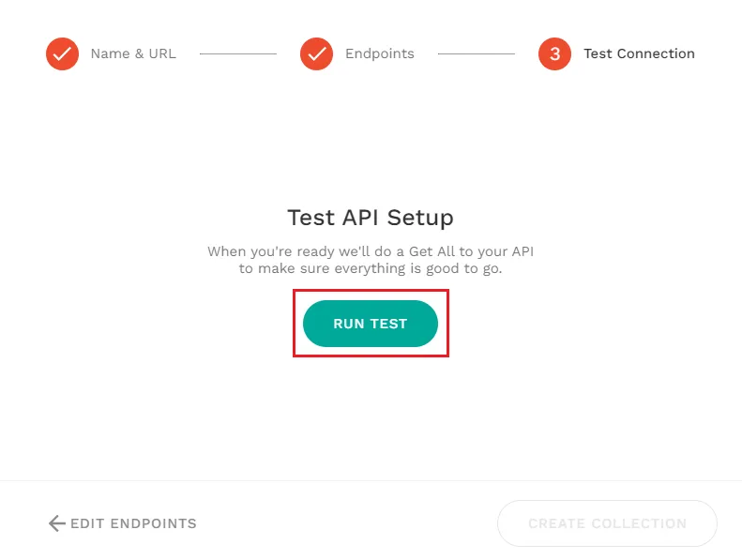Click the Endpoints step checkmark icon
This screenshot has height=560, width=742.
tap(316, 54)
